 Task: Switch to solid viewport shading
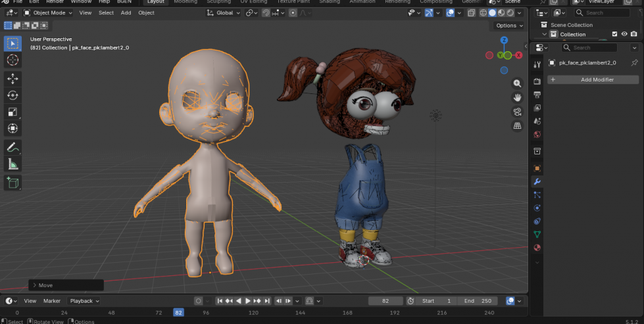493,12
